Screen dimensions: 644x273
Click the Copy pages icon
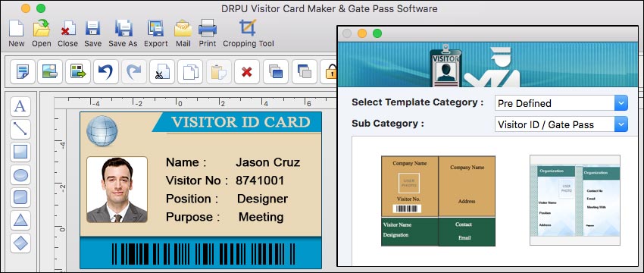pyautogui.click(x=190, y=72)
